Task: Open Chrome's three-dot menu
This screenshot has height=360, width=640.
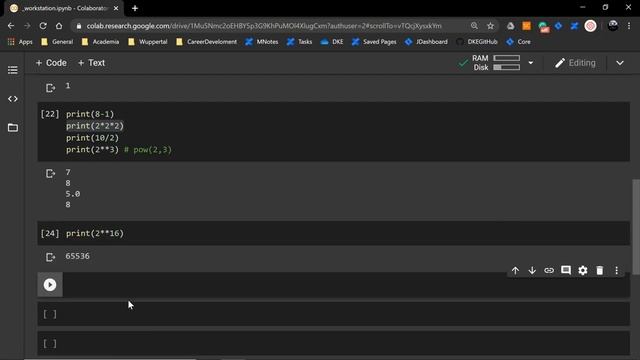Action: click(x=629, y=26)
